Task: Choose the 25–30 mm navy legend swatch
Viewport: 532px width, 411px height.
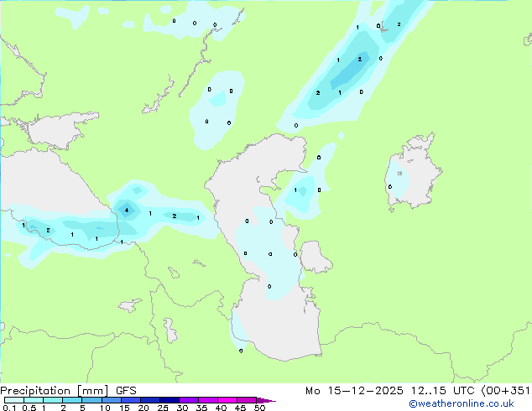Action: click(170, 400)
